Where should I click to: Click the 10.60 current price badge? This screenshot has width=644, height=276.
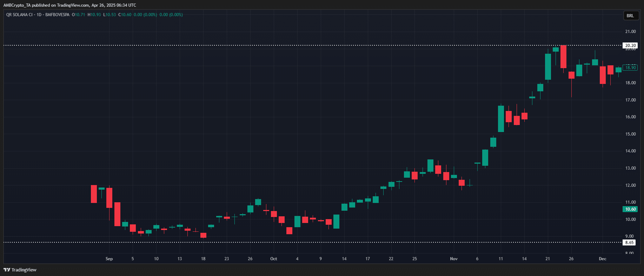click(630, 209)
